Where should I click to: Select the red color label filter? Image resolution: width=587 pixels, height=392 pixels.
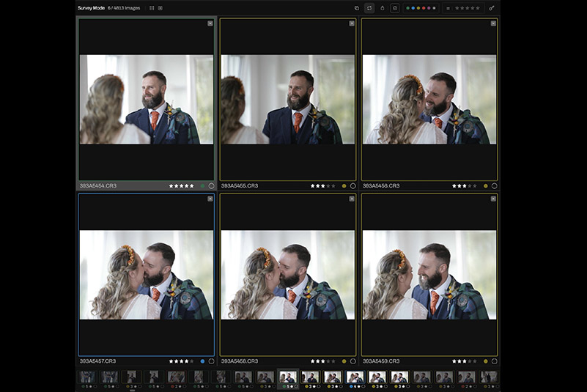(x=424, y=8)
